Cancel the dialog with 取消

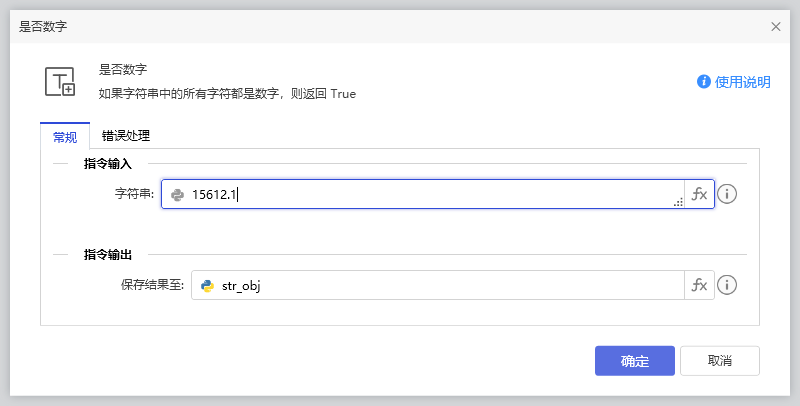719,361
